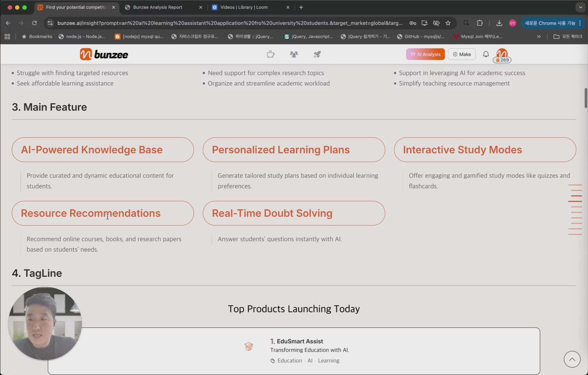The width and height of the screenshot is (588, 375).
Task: Open the notification bell
Action: click(485, 54)
